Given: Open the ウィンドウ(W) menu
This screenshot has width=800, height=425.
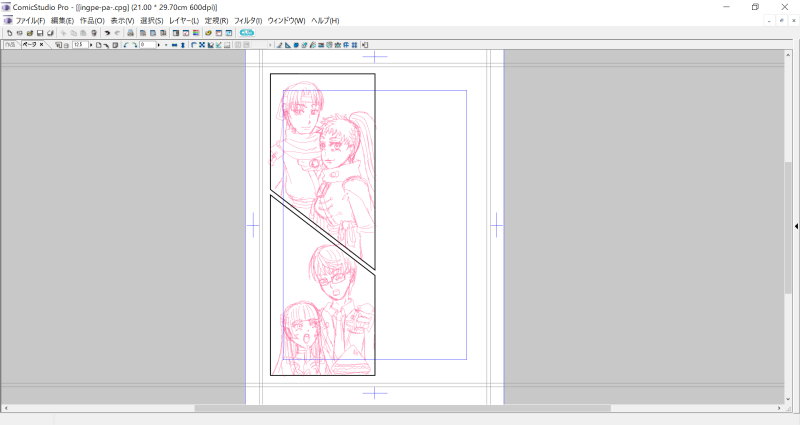Looking at the screenshot, I should [x=286, y=20].
